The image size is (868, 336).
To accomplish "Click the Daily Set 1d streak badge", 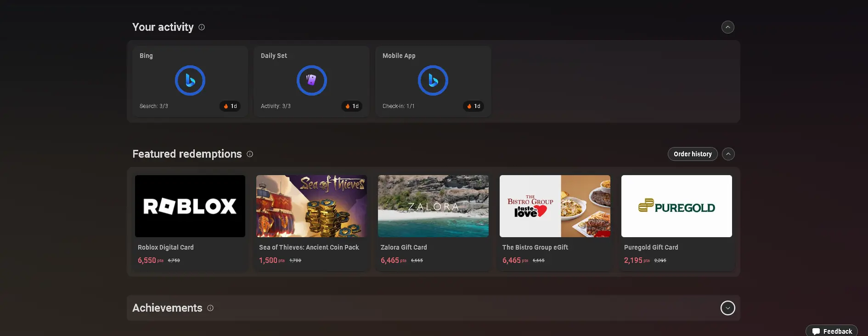I will [x=352, y=106].
